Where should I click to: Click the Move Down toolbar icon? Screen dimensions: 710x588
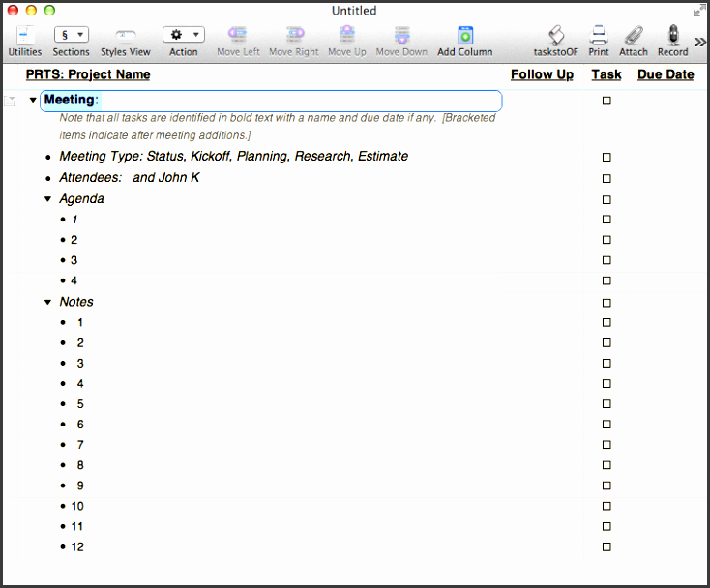[x=401, y=35]
